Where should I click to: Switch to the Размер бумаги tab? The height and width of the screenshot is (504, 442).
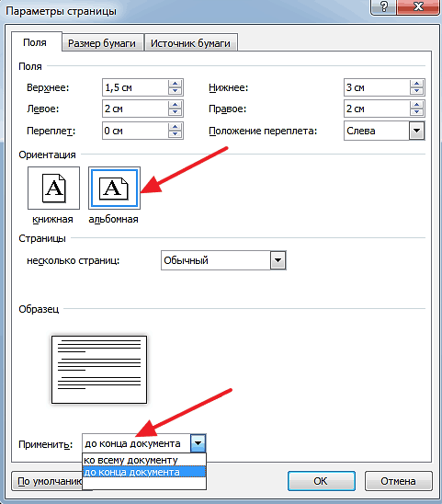(x=102, y=43)
